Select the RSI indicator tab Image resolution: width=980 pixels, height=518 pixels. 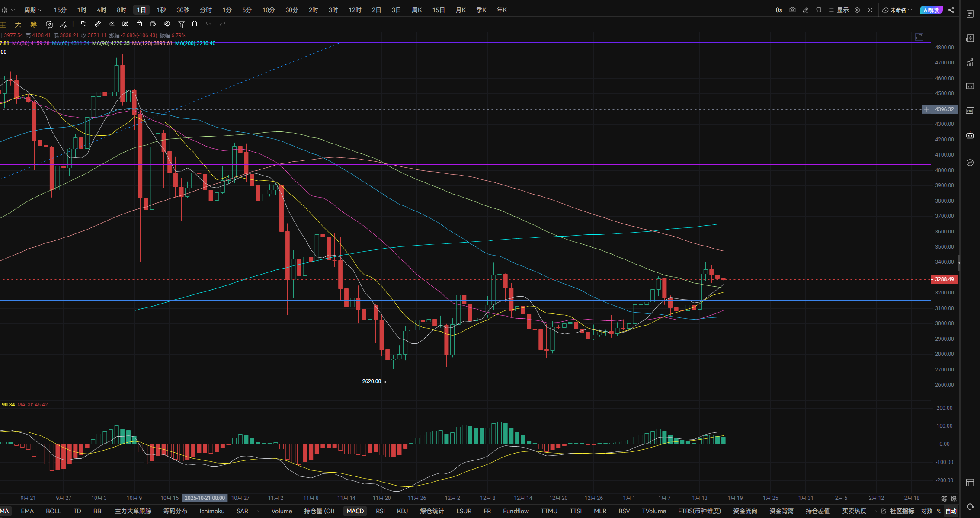point(380,511)
